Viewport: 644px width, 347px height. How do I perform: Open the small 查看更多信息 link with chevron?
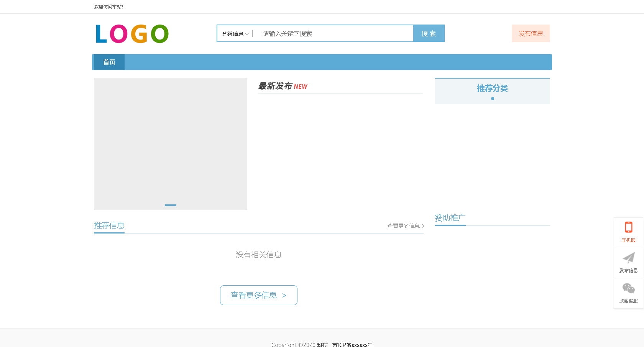[406, 226]
